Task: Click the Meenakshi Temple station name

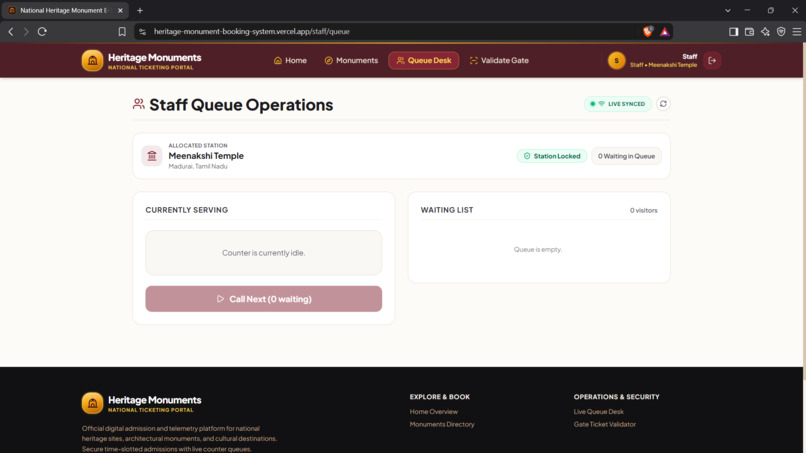Action: [x=206, y=156]
